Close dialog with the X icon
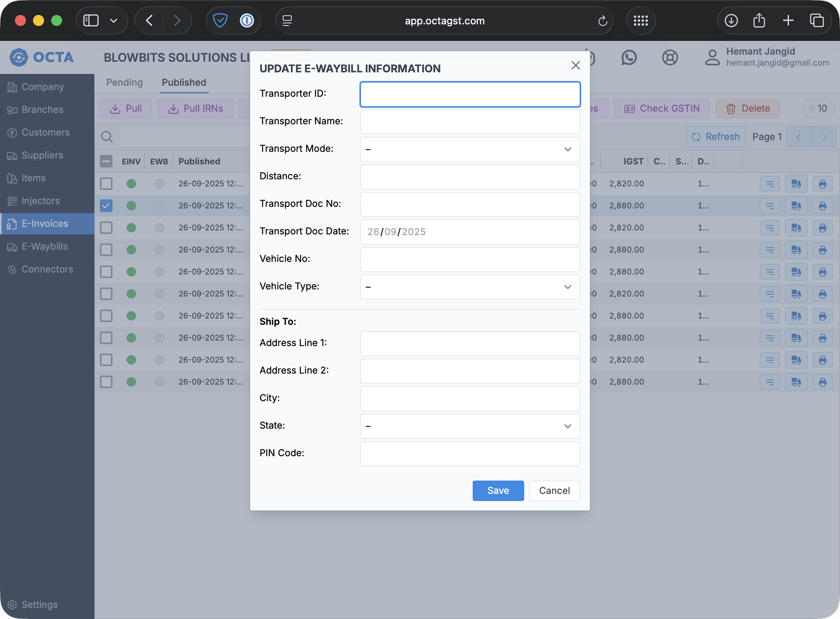 click(x=575, y=65)
